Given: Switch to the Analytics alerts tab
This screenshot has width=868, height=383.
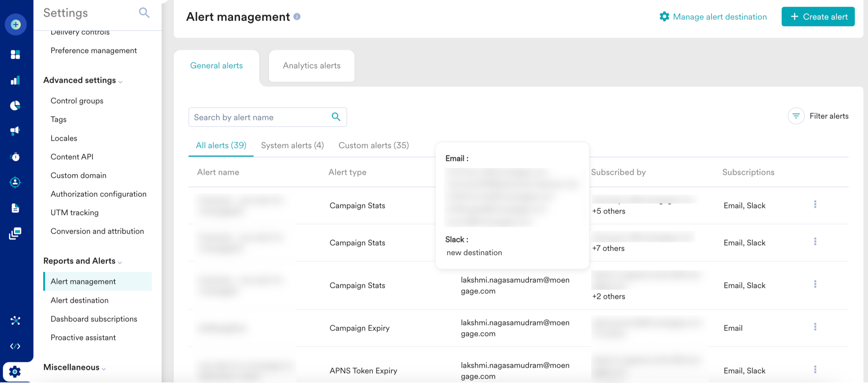Looking at the screenshot, I should pos(311,66).
